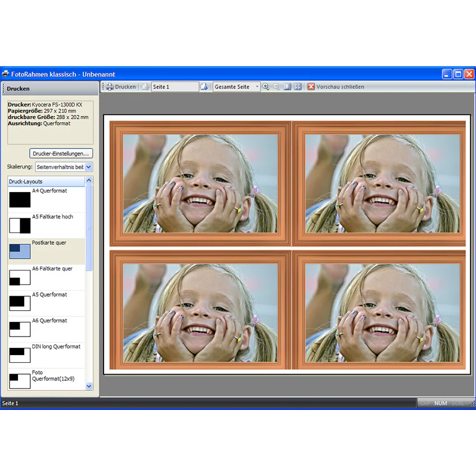Show single page view icon
The width and height of the screenshot is (476, 476).
click(287, 87)
